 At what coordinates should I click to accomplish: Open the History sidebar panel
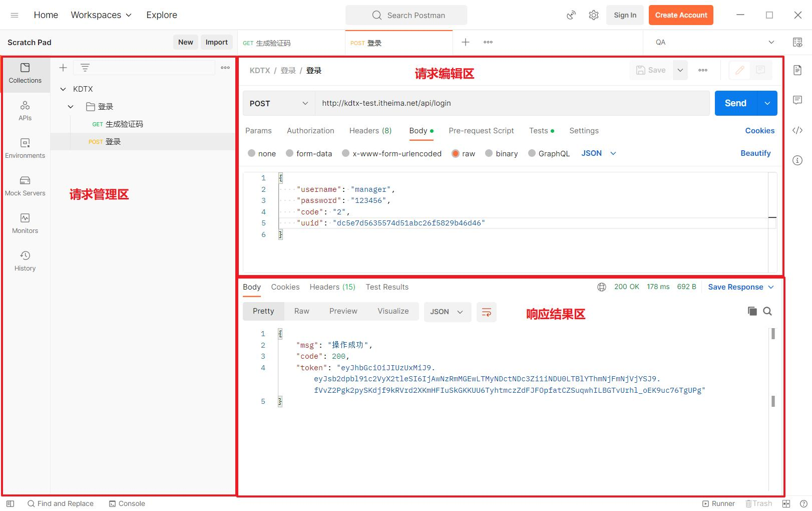tap(25, 261)
